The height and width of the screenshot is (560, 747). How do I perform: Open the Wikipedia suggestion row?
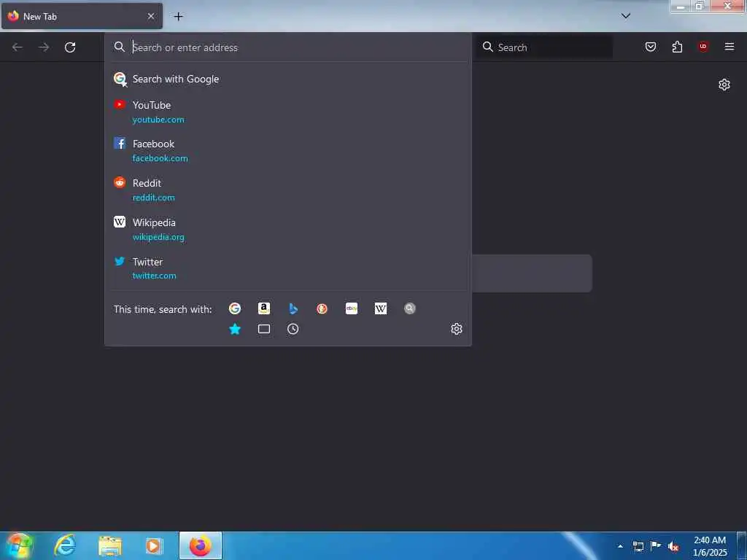coord(287,230)
